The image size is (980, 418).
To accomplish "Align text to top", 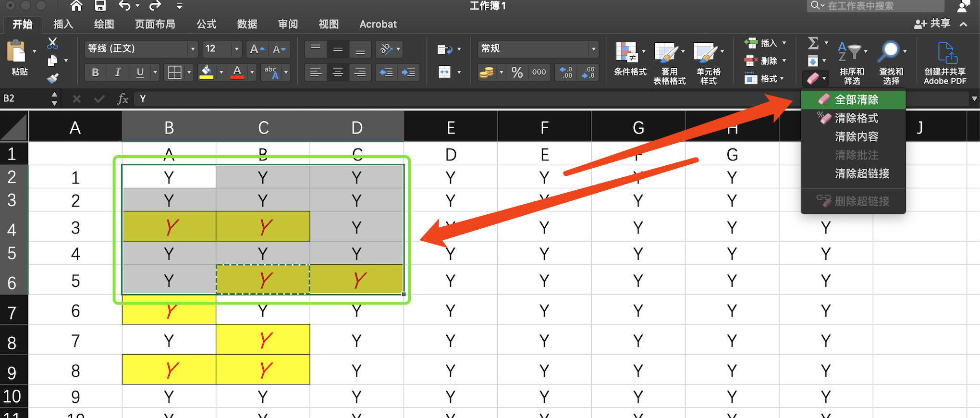I will (x=316, y=49).
